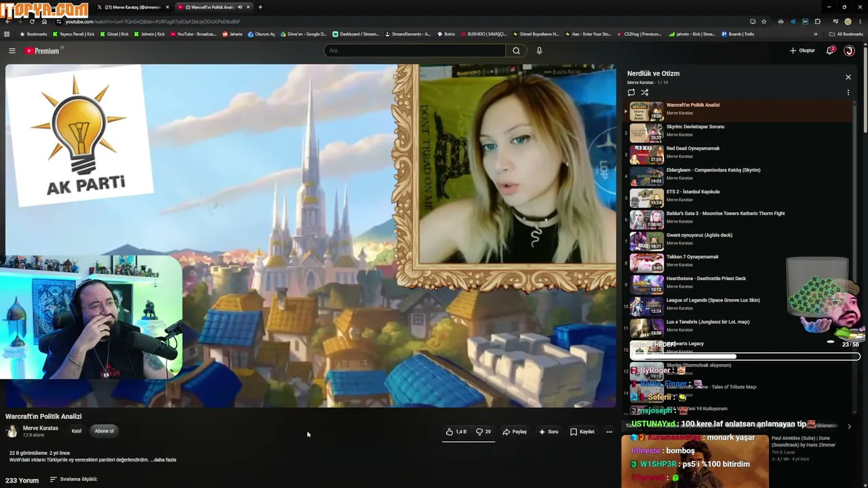The image size is (868, 488).
Task: Subscribe using the Abone ol button
Action: point(104,431)
